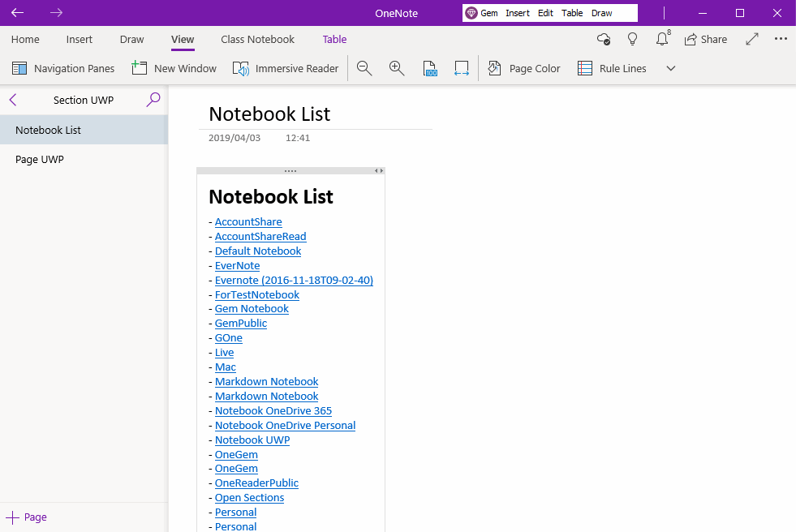The height and width of the screenshot is (532, 796).
Task: Open the Notebook UWP link
Action: click(252, 440)
